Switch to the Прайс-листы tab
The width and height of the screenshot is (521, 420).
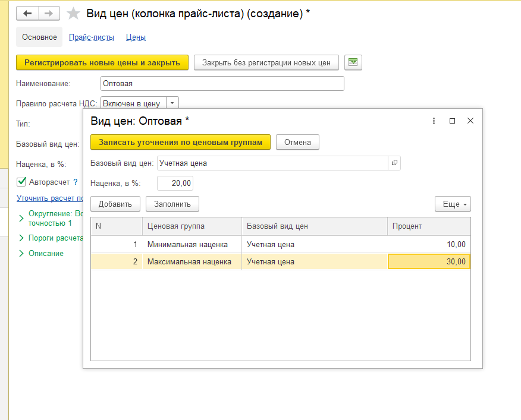[92, 37]
